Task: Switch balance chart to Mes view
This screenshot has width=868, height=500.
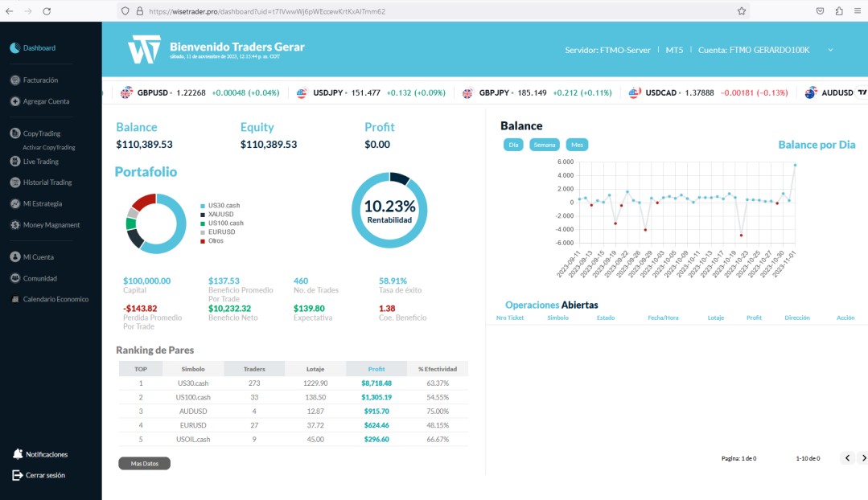Action: tap(577, 145)
